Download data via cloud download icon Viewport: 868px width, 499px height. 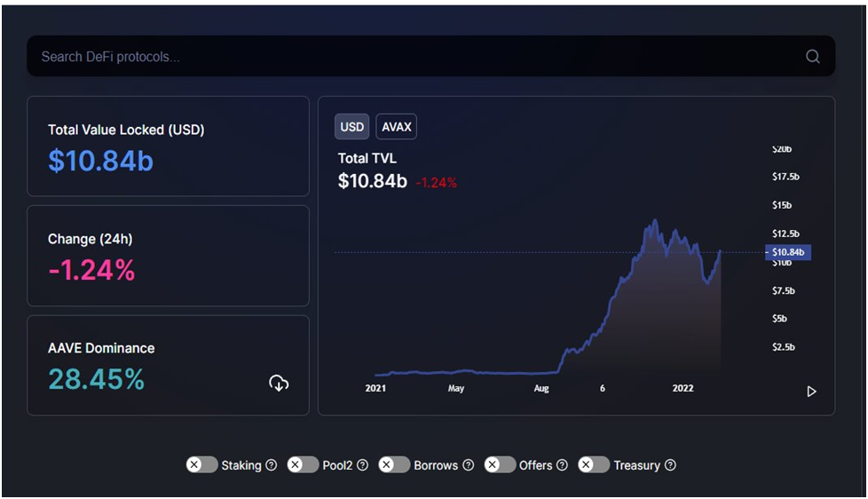[x=279, y=384]
